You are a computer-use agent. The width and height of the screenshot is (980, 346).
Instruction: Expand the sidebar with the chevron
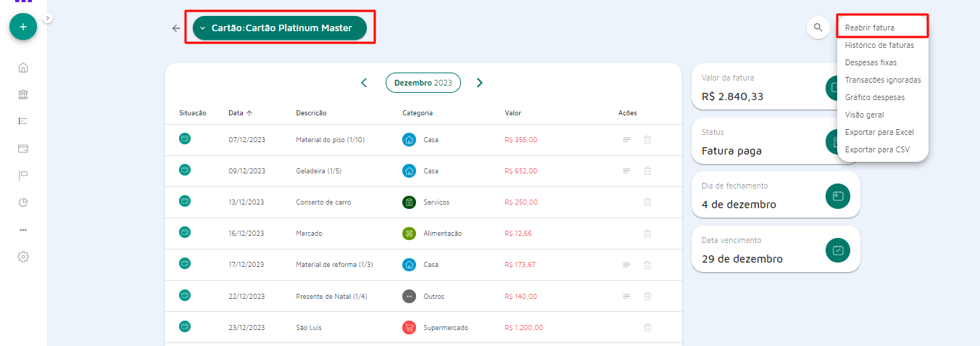48,17
